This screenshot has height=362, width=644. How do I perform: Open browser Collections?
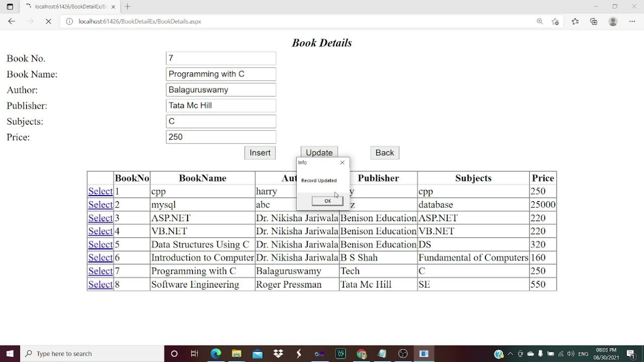pyautogui.click(x=594, y=22)
